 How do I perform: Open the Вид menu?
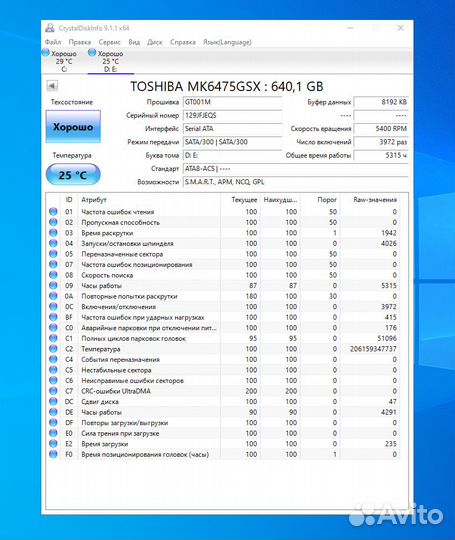tap(134, 42)
